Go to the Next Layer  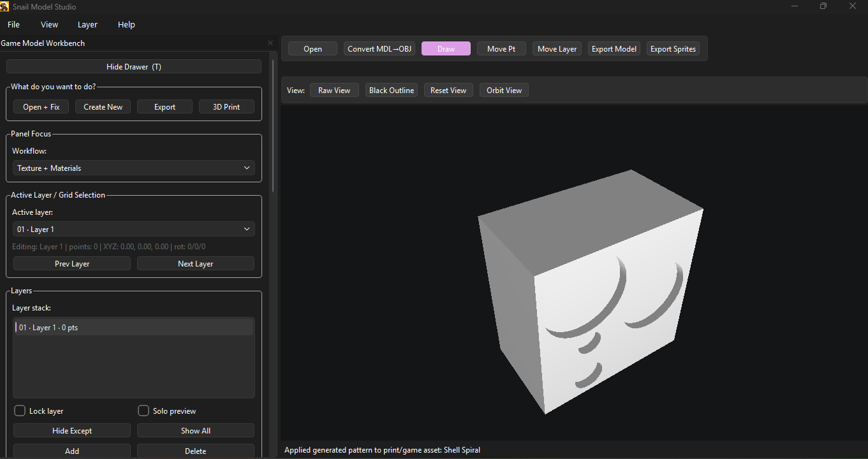(x=196, y=263)
